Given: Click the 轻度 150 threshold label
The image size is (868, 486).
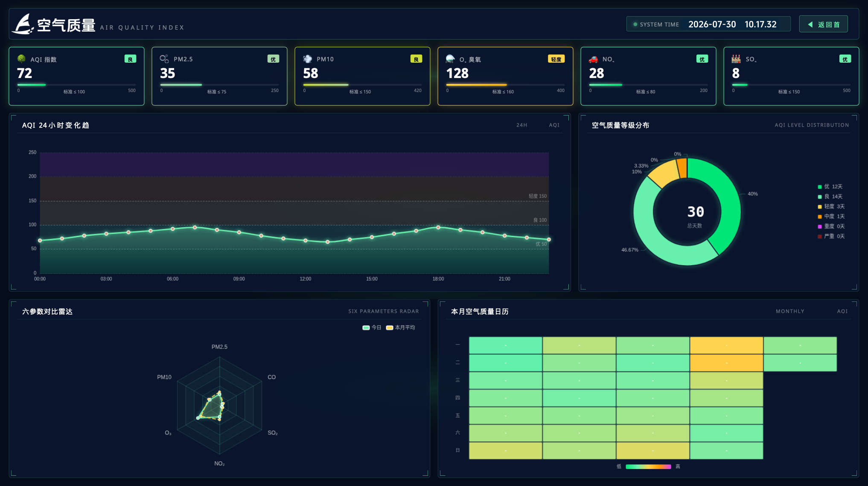Looking at the screenshot, I should pyautogui.click(x=538, y=196).
